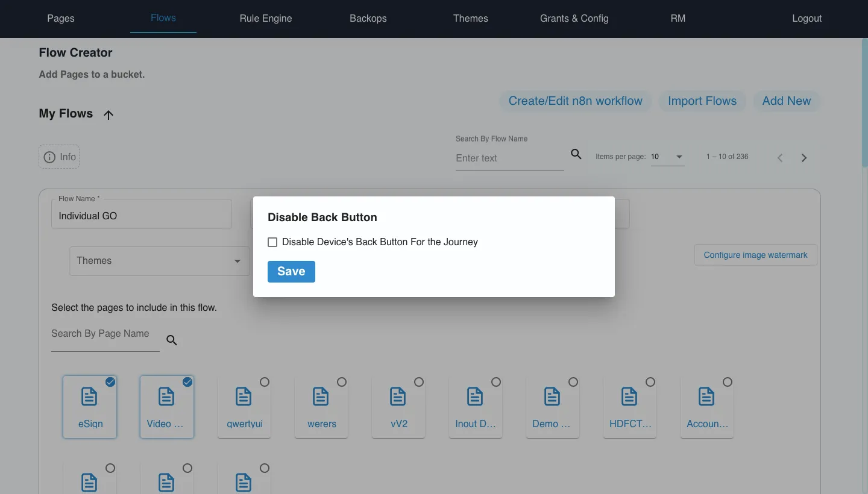This screenshot has height=494, width=868.
Task: Select the vV2 page radio circle
Action: pos(419,382)
